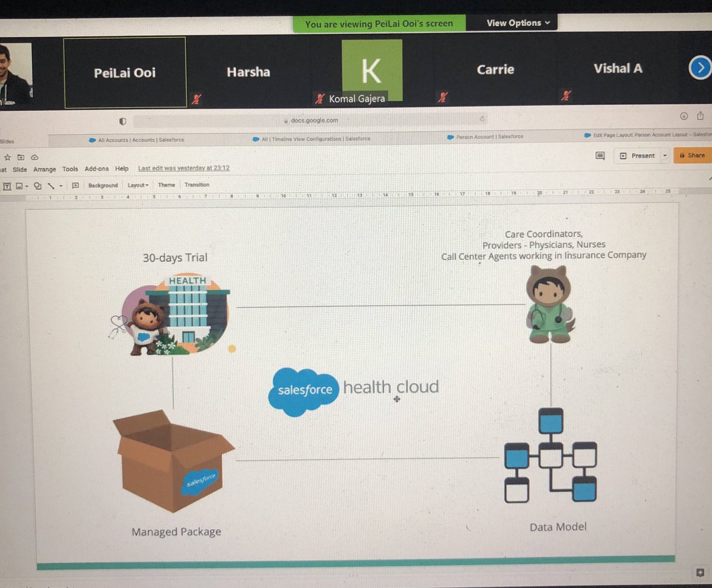Select PeiLai Ooi's video tile
The image size is (712, 588).
pyautogui.click(x=125, y=73)
